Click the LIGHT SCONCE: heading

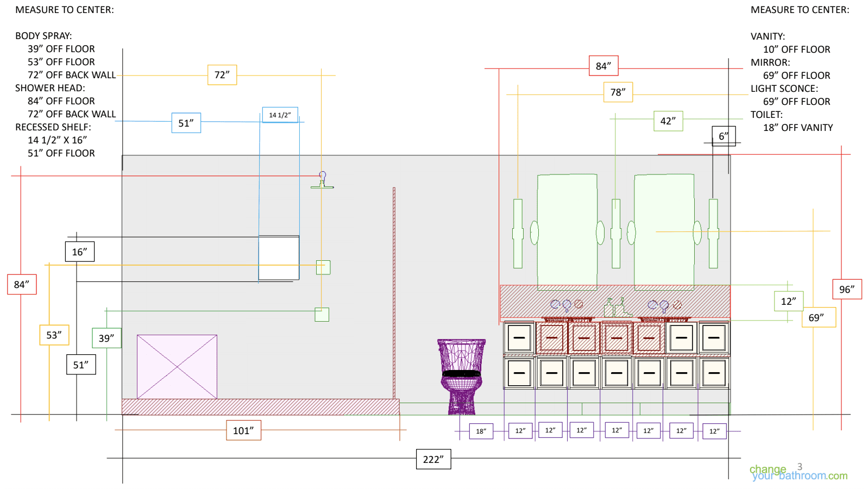point(784,89)
